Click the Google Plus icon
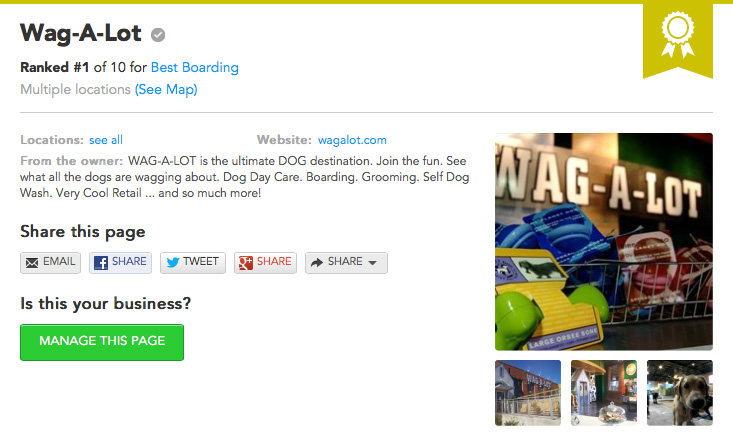The height and width of the screenshot is (445, 733). (x=246, y=263)
